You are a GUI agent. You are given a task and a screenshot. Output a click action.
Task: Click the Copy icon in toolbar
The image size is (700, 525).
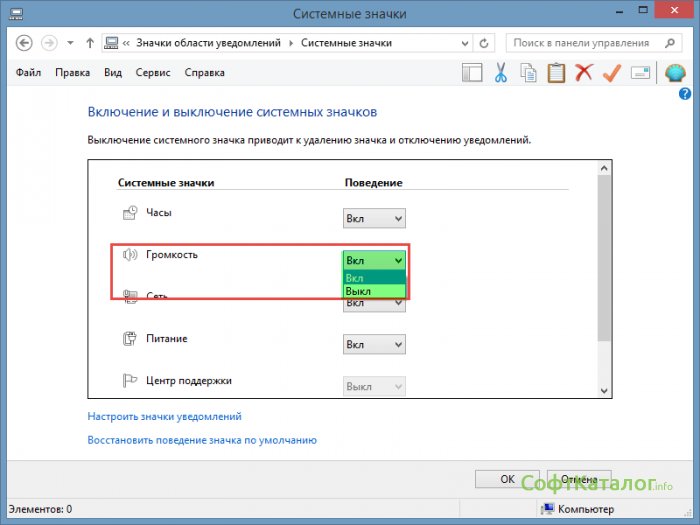pos(529,73)
